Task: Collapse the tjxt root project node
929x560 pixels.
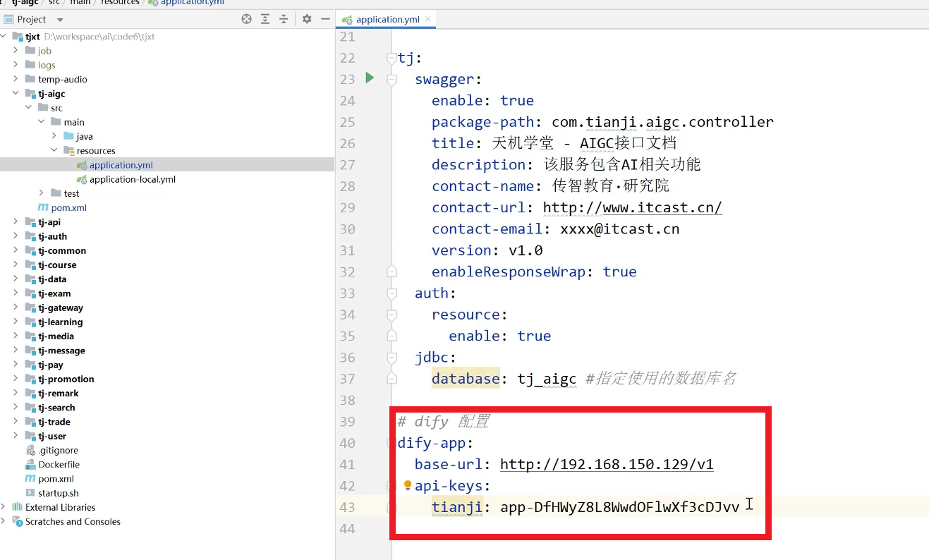Action: pos(5,37)
